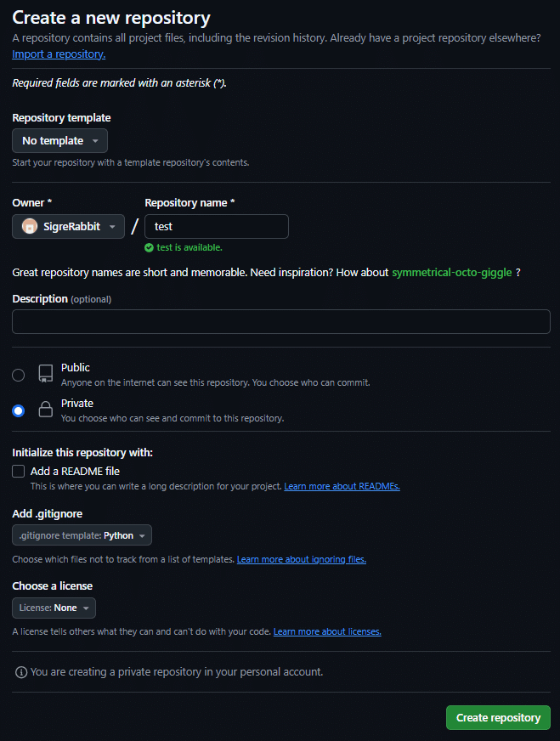Open the Import a repository link
The image size is (560, 741).
[x=58, y=54]
